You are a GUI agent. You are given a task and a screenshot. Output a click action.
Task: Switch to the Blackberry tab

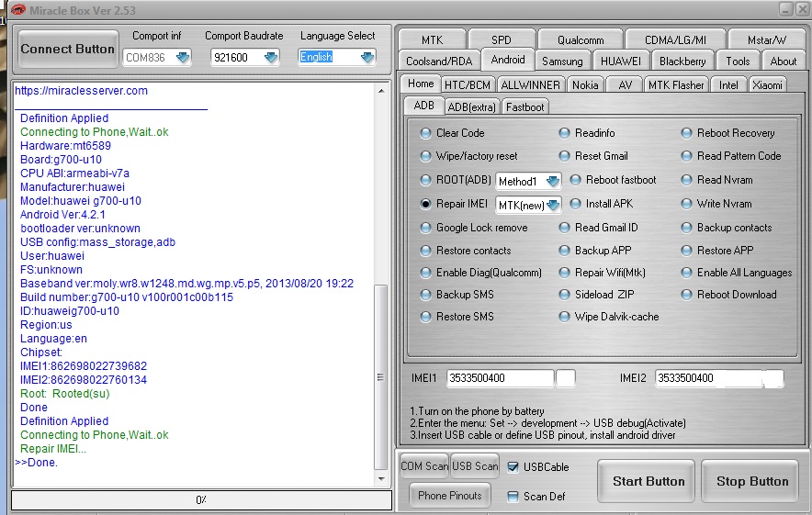pyautogui.click(x=682, y=62)
